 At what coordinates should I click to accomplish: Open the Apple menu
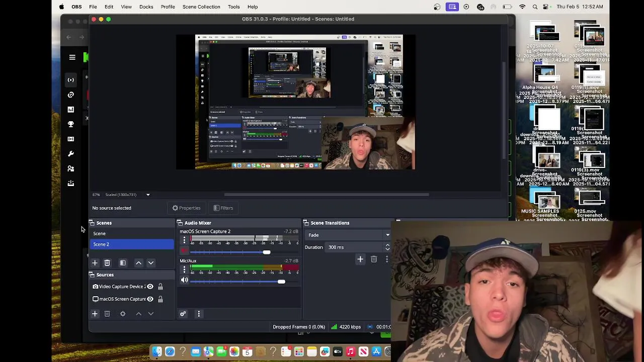pyautogui.click(x=61, y=7)
